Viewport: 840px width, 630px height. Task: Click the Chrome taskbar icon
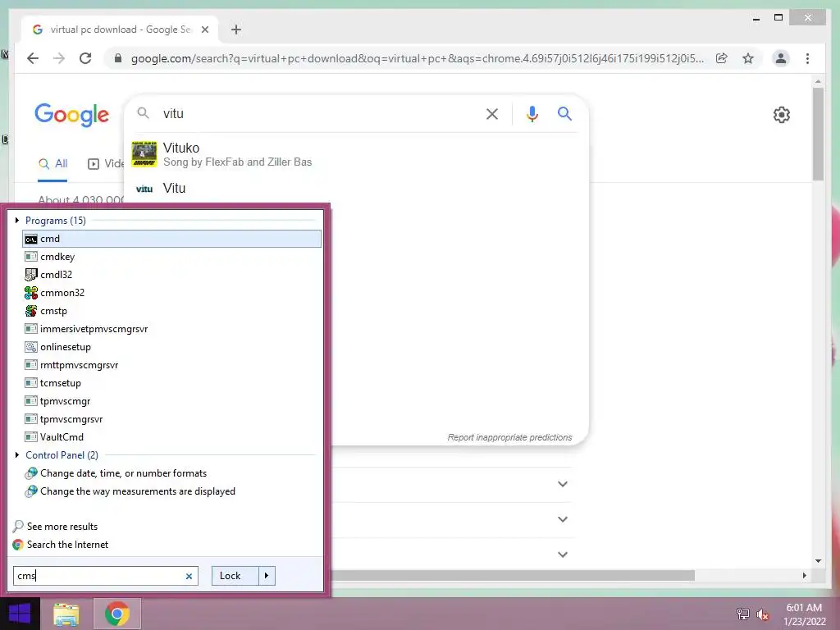(x=117, y=614)
